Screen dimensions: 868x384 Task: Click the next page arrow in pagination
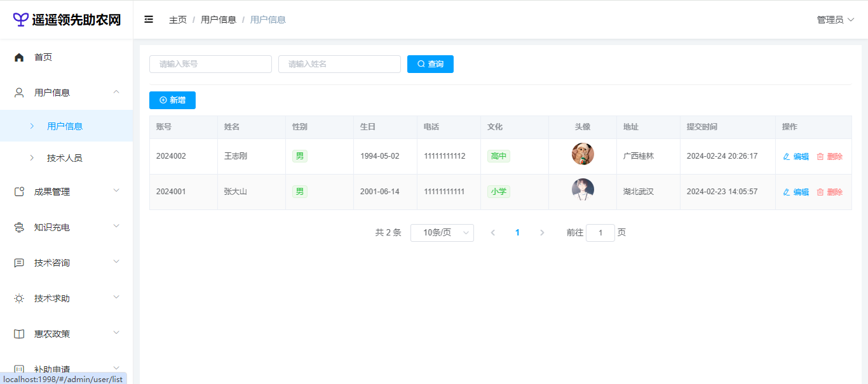click(x=542, y=233)
